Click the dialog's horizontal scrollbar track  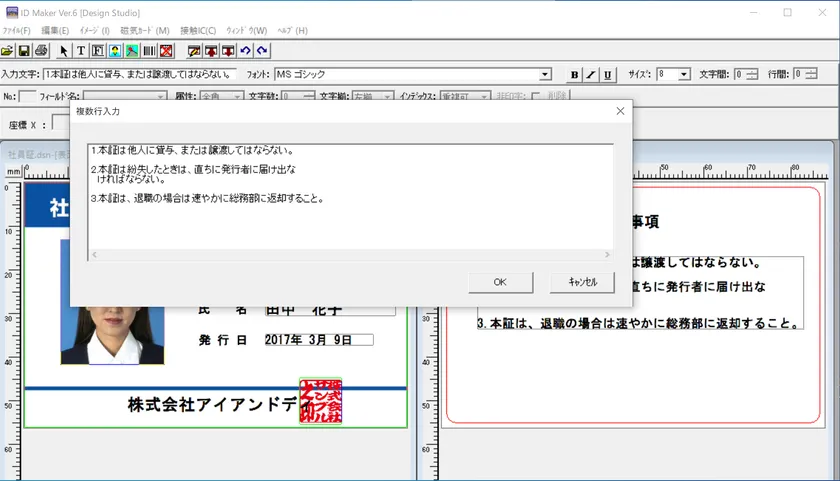(x=350, y=255)
